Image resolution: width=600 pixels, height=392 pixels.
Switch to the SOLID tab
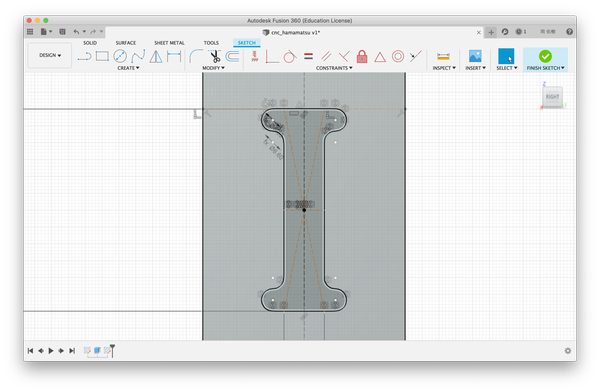[90, 43]
